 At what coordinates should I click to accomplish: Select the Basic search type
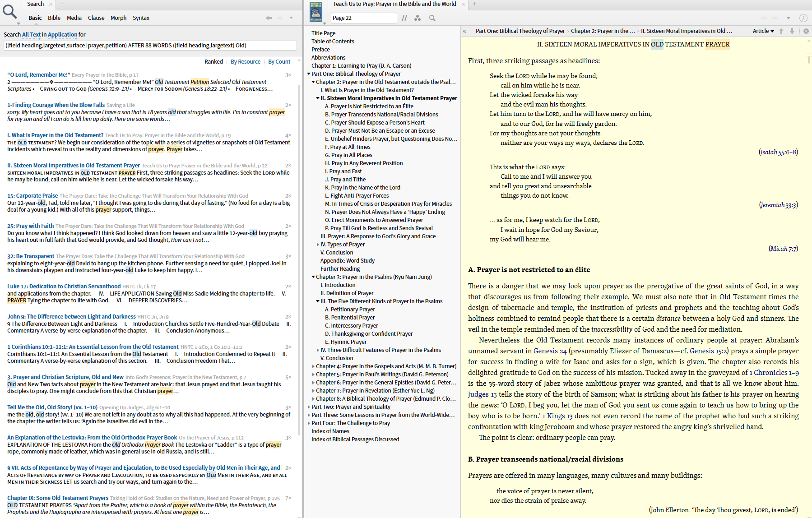(35, 18)
